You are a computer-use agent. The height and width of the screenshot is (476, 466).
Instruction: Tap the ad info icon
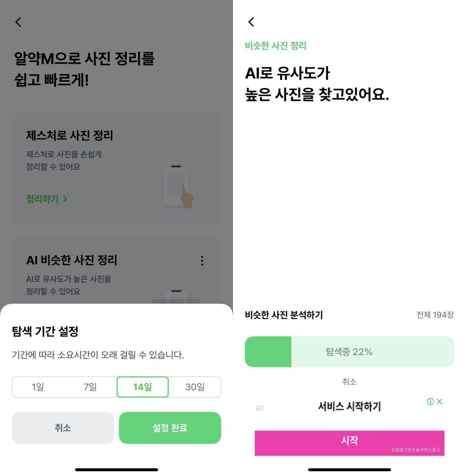430,401
